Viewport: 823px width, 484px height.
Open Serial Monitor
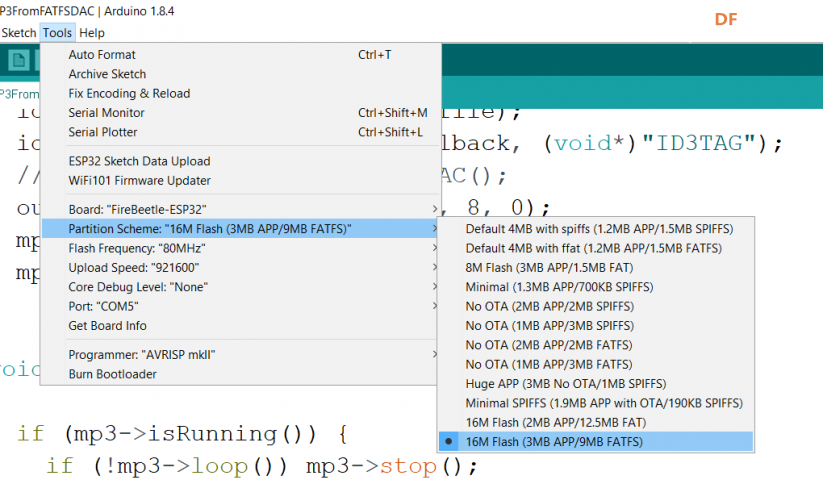(x=241, y=113)
